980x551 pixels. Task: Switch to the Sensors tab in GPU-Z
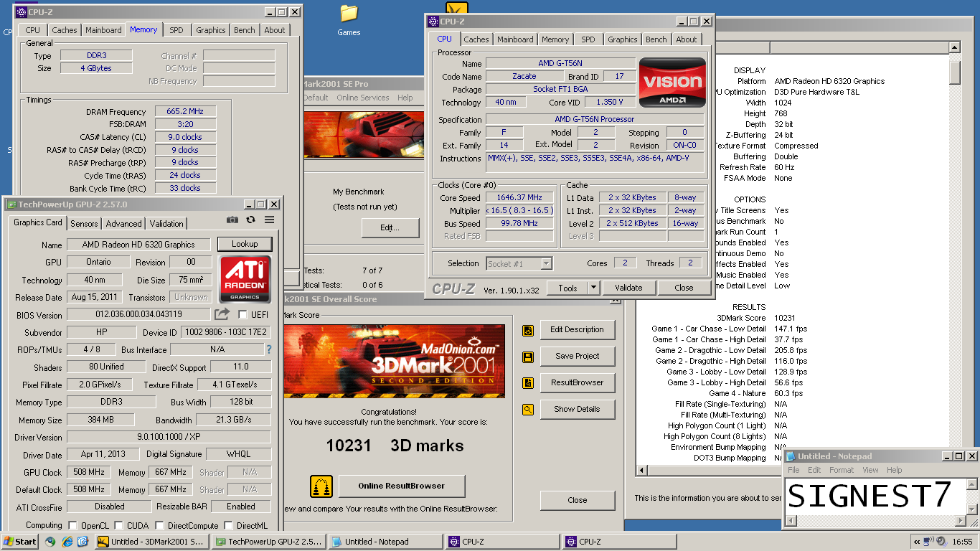[84, 224]
